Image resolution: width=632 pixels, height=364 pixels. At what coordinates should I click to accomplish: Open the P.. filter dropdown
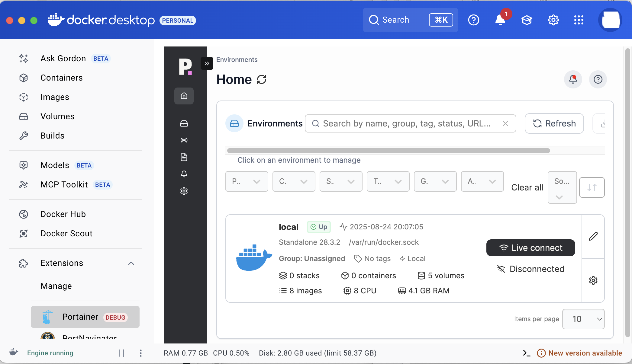[247, 181]
